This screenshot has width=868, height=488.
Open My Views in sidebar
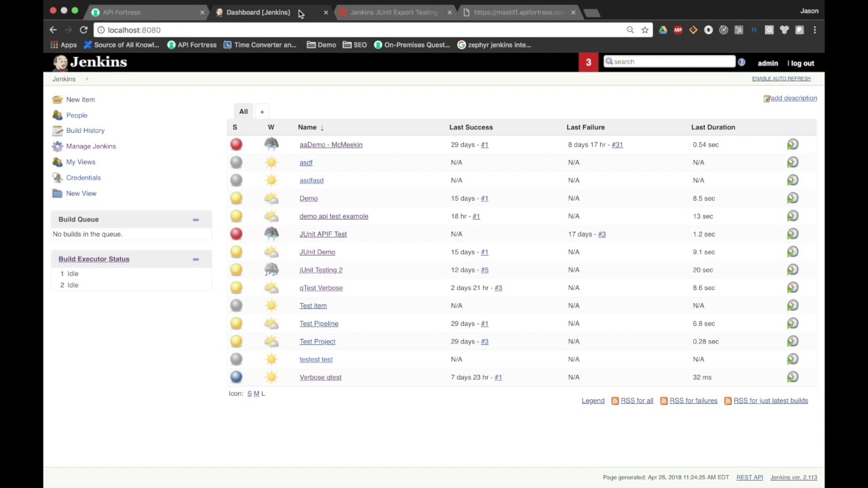click(x=80, y=162)
